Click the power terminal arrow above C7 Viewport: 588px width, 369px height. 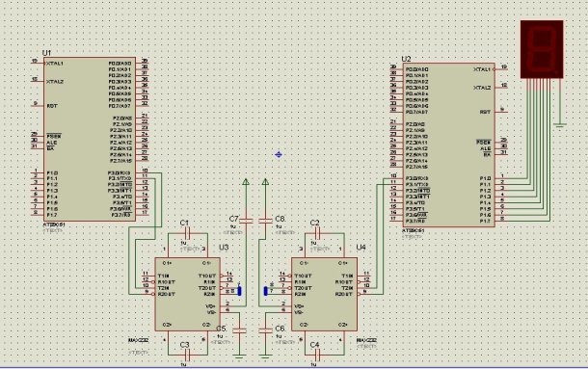pos(246,182)
